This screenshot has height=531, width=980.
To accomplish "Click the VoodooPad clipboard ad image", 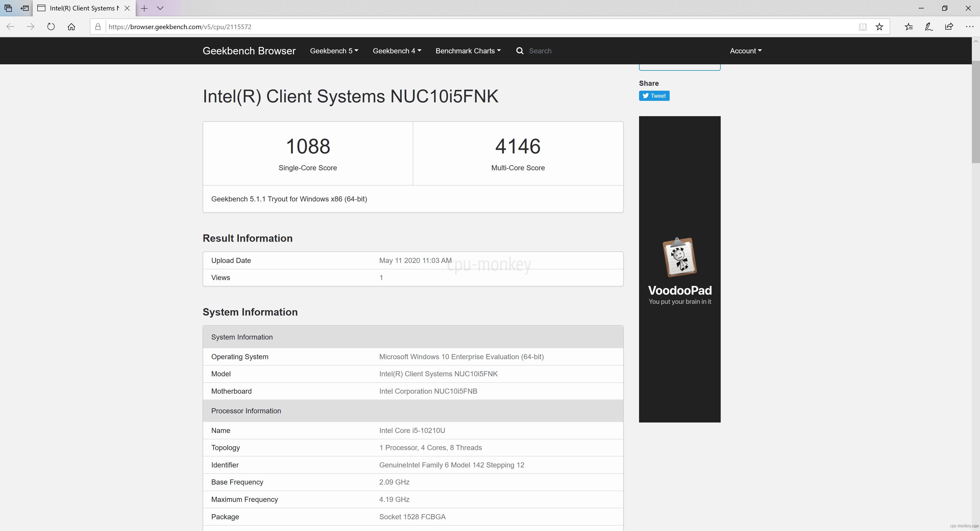I will coord(679,257).
